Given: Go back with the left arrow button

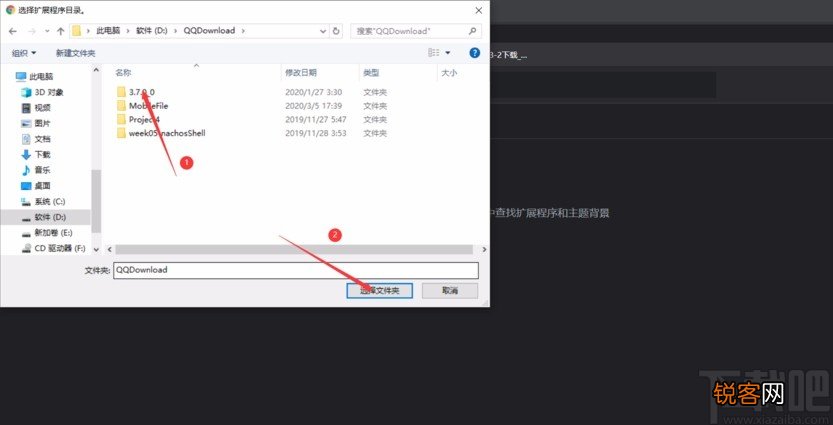Looking at the screenshot, I should click(13, 31).
